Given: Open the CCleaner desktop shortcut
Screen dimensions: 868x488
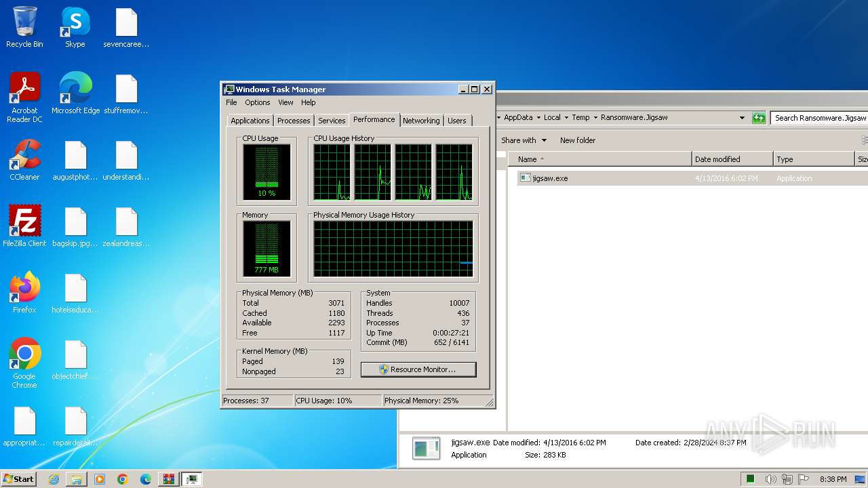Looking at the screenshot, I should click(24, 160).
